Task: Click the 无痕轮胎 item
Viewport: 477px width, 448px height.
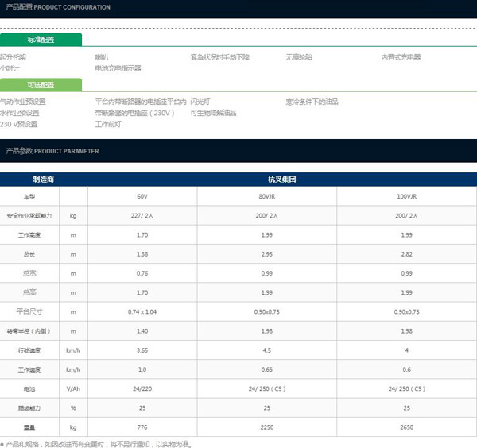Action: click(299, 57)
